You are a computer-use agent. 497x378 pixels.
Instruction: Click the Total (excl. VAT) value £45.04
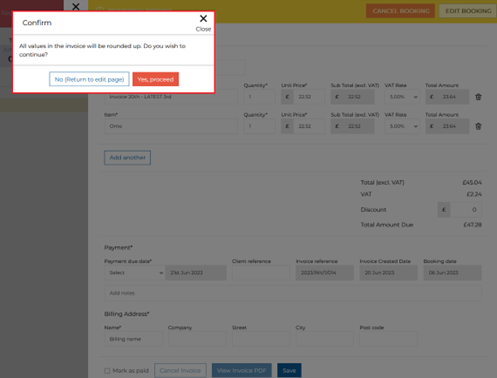[472, 183]
